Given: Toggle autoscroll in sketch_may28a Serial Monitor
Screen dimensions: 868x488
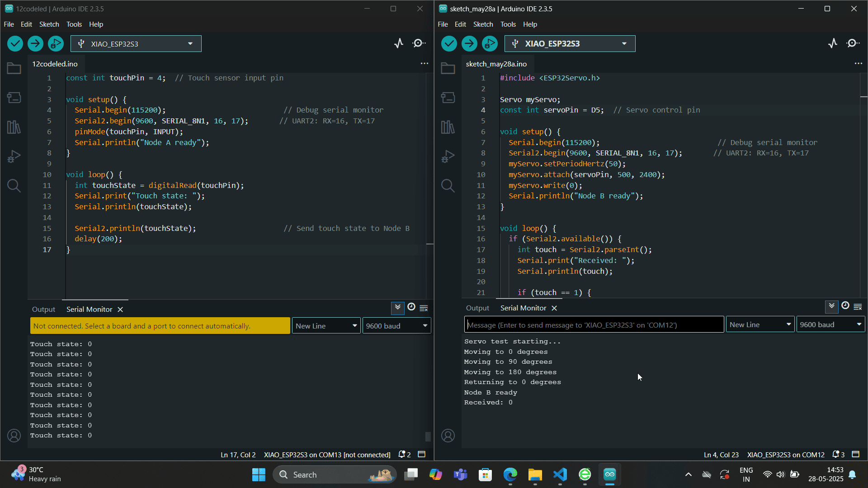Looking at the screenshot, I should pos(831,306).
